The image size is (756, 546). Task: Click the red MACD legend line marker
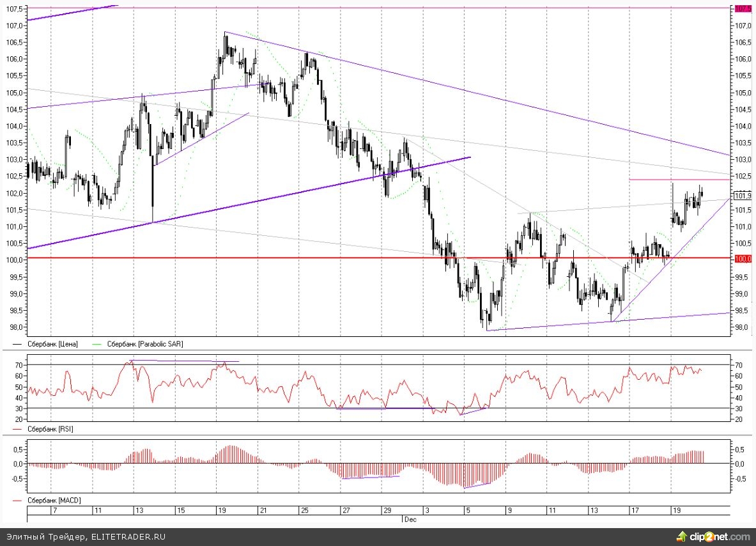point(16,500)
